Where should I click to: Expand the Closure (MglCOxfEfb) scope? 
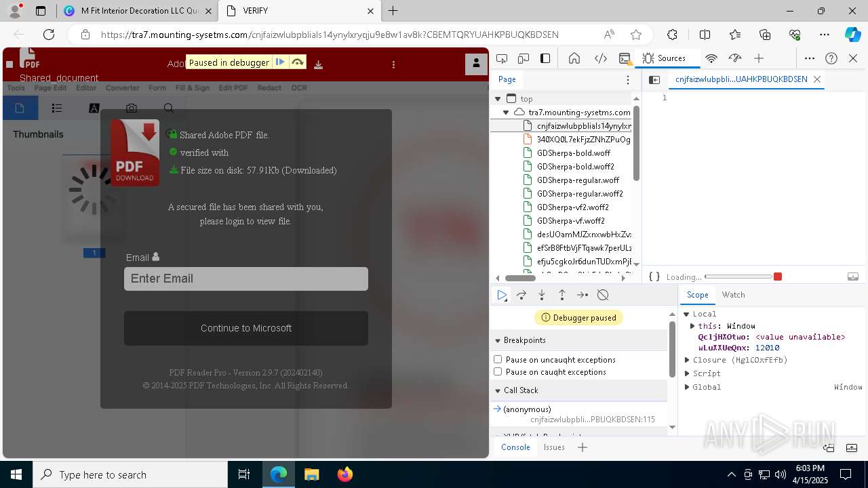pyautogui.click(x=687, y=360)
